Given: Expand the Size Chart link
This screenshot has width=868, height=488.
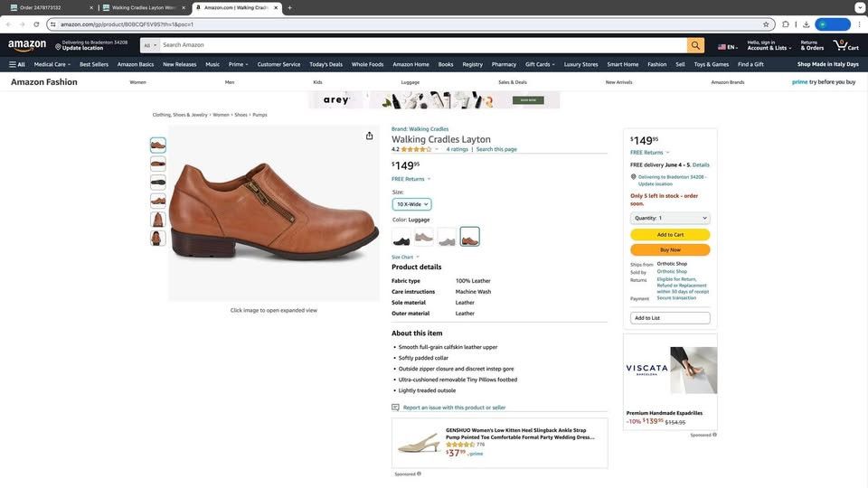Looking at the screenshot, I should point(405,258).
